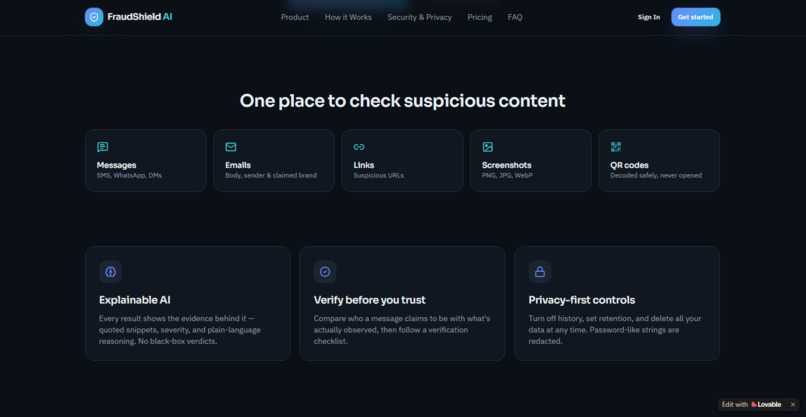
Task: Go to How it Works section
Action: tap(348, 17)
